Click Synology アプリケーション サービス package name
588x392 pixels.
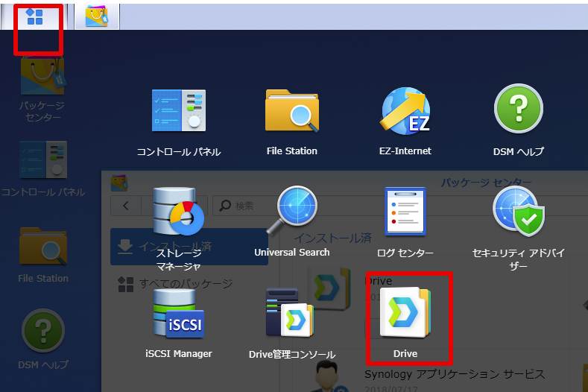click(x=455, y=374)
